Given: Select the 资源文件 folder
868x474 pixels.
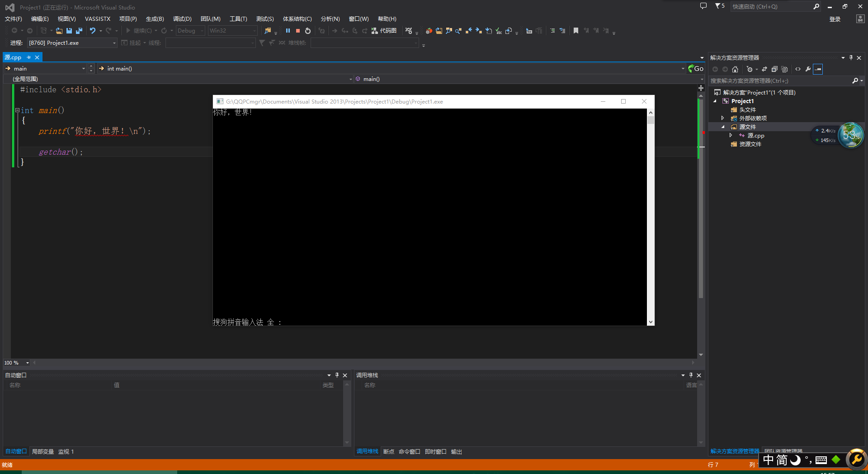Looking at the screenshot, I should (x=750, y=144).
